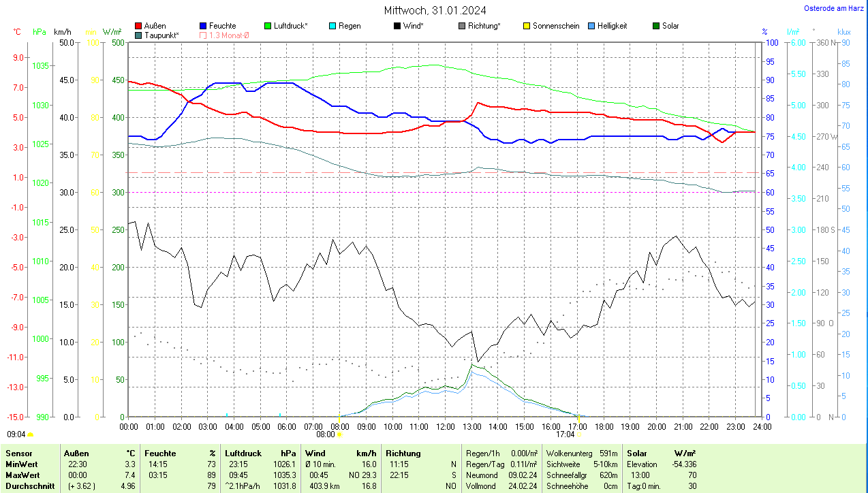The width and height of the screenshot is (868, 493).
Task: Select the gray Richtung legend marker
Action: pyautogui.click(x=462, y=26)
